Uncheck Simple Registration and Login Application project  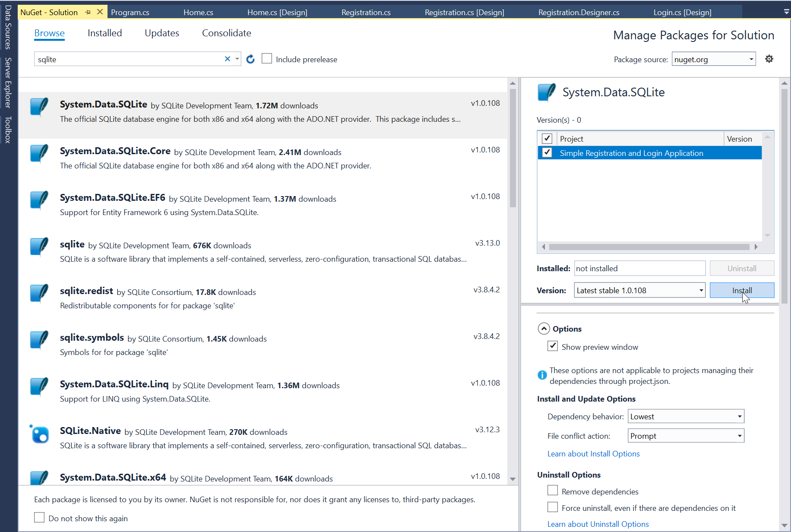coord(547,153)
